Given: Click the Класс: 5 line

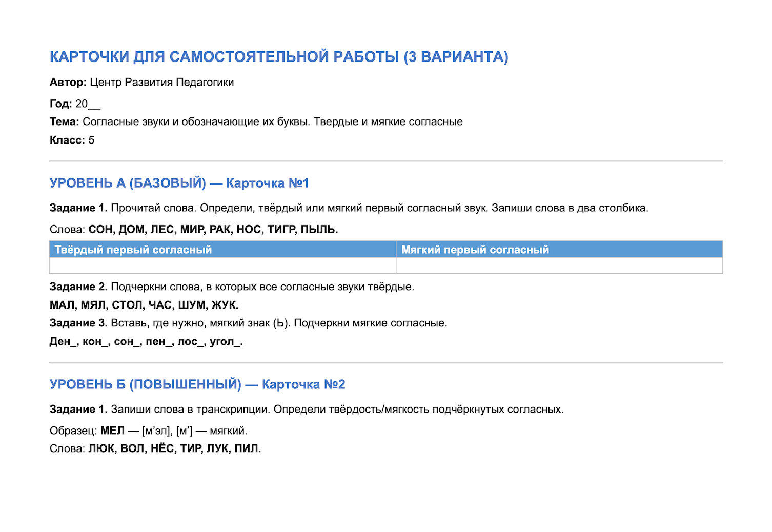Looking at the screenshot, I should (x=72, y=140).
